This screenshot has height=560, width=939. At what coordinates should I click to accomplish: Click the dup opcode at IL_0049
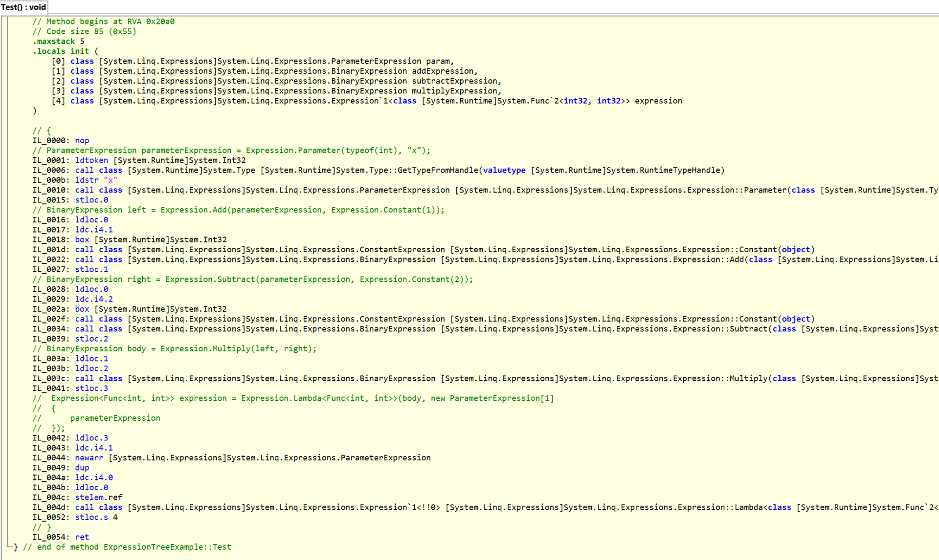click(82, 468)
